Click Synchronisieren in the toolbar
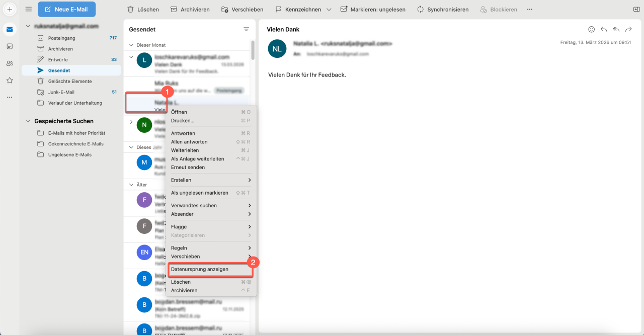Screen dimensions: 644x335 pos(442,10)
